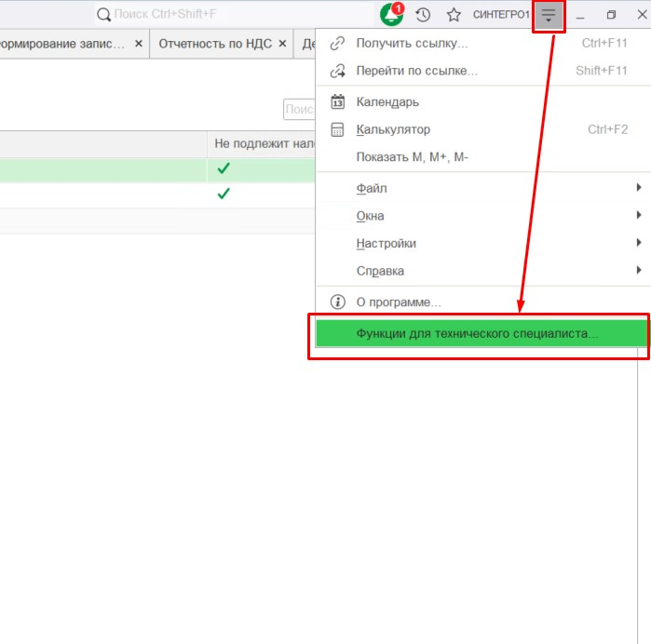The height and width of the screenshot is (644, 651).
Task: Switch to Отчетность по НДС tab
Action: (x=216, y=44)
